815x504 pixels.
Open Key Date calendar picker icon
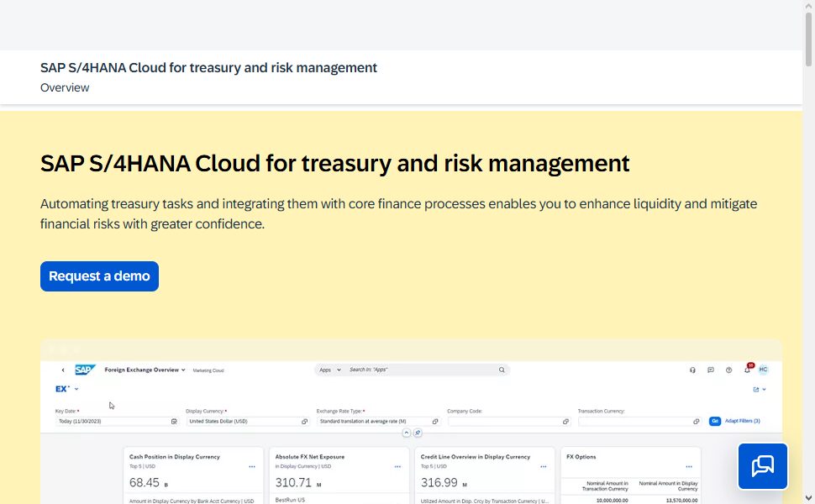pyautogui.click(x=174, y=422)
